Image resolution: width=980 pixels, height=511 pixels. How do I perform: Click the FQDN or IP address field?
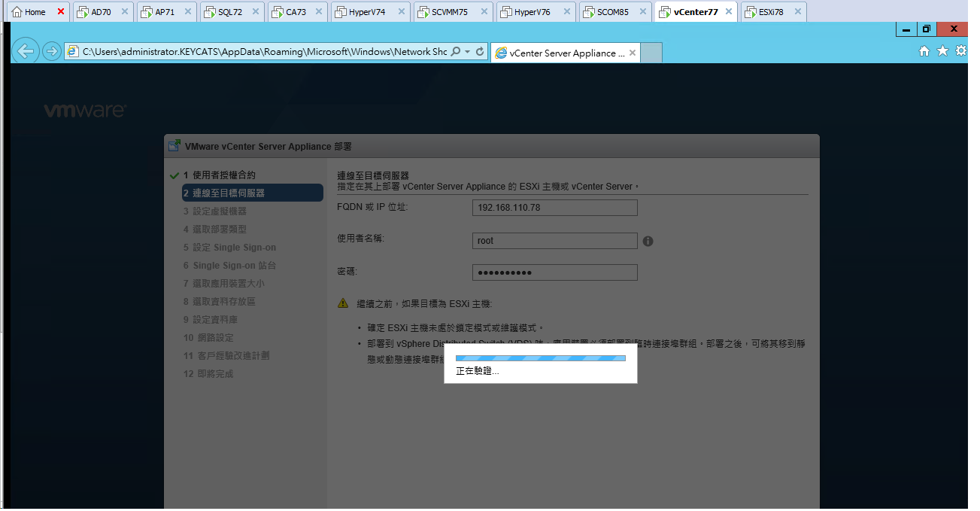coord(555,208)
